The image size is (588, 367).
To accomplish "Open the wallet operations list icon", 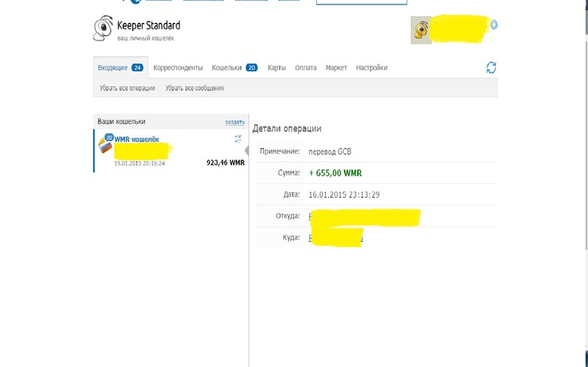I will click(238, 139).
